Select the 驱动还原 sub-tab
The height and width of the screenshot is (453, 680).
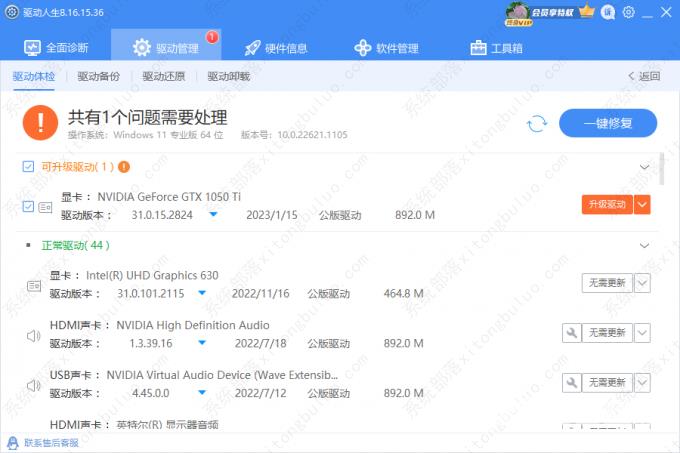tap(164, 77)
